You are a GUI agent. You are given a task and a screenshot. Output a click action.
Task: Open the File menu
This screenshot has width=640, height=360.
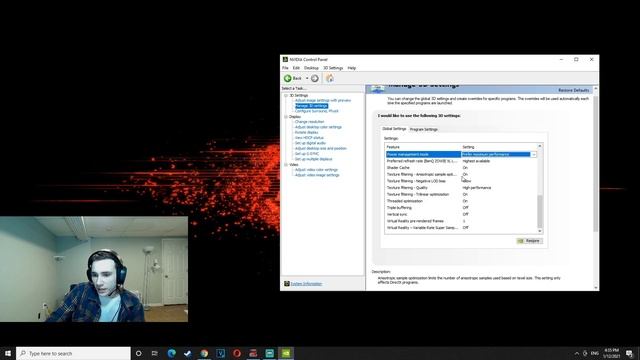coord(285,68)
